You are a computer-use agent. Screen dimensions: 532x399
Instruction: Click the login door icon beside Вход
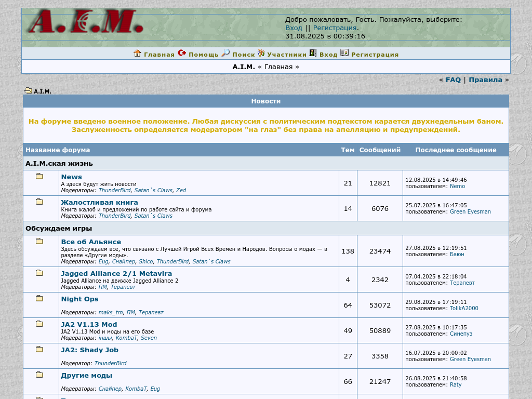313,53
